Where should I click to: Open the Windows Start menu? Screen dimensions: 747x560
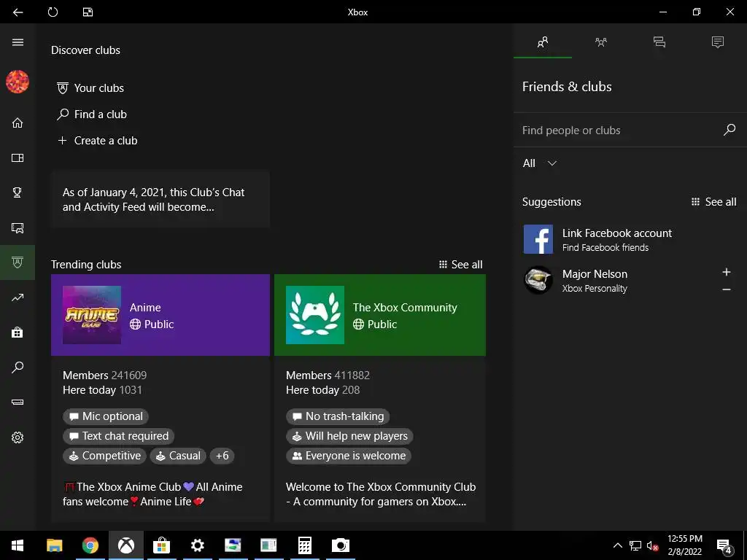[18, 545]
